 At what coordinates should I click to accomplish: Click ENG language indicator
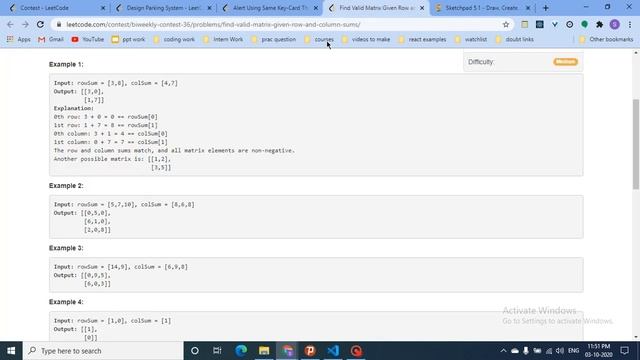(573, 351)
